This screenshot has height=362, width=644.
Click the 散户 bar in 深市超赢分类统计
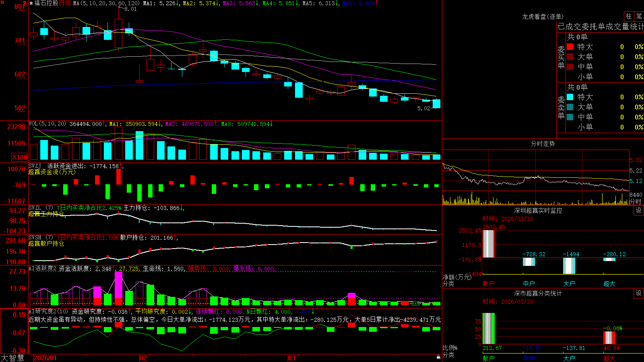point(489,329)
